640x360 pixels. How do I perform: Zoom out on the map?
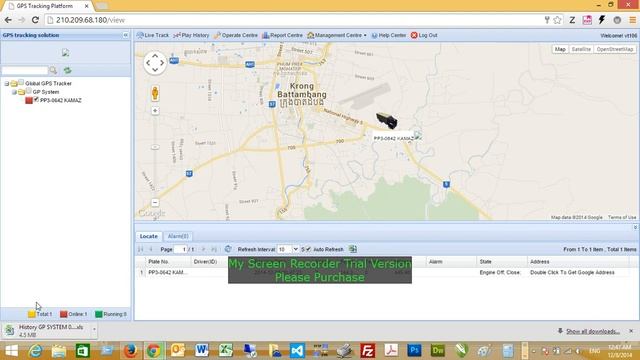tap(155, 202)
